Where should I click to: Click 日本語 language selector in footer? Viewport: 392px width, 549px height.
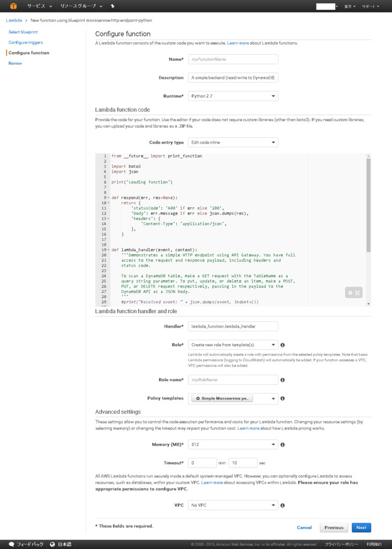pos(64,545)
